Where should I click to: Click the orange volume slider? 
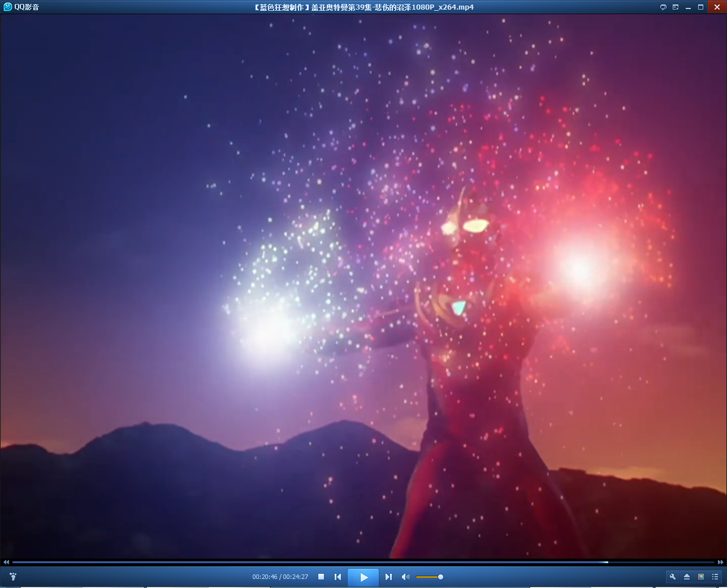(429, 577)
